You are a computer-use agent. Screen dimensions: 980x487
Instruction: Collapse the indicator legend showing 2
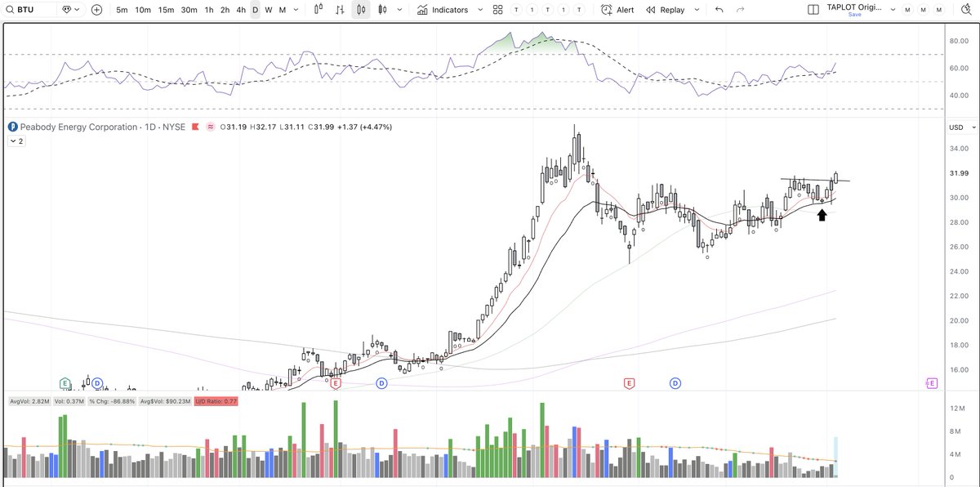[16, 141]
